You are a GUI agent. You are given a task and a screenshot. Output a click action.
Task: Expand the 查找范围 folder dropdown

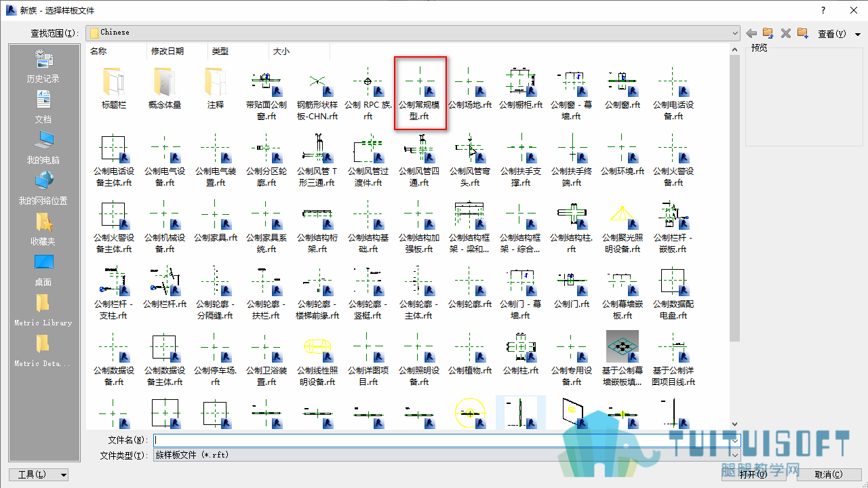point(735,33)
